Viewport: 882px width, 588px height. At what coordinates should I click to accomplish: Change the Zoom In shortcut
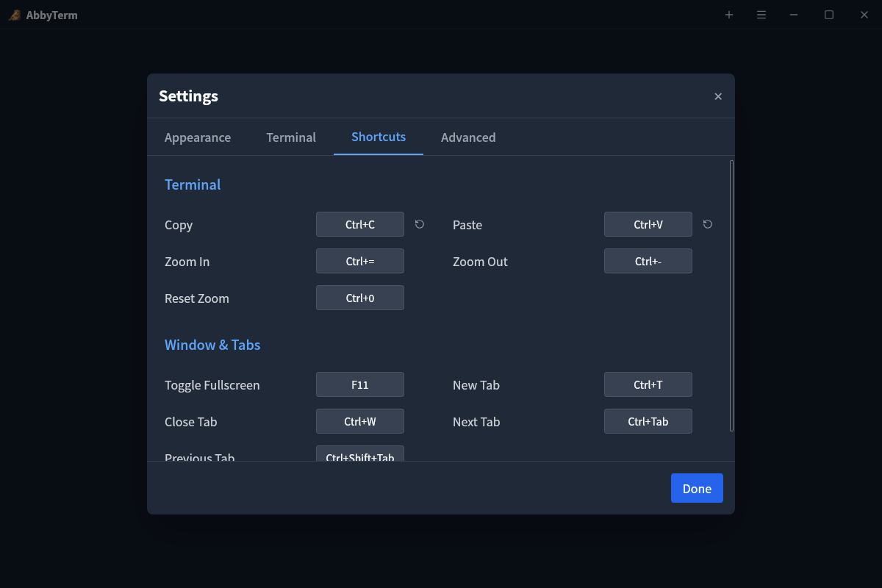tap(359, 261)
